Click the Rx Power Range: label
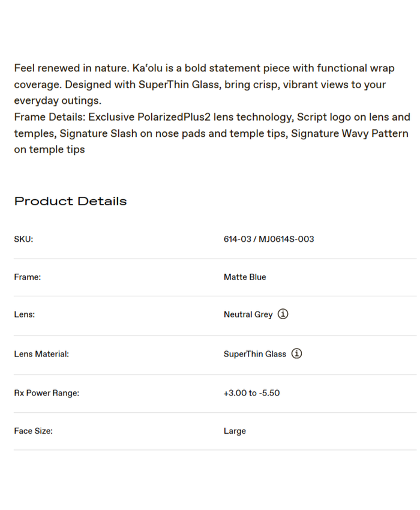The width and height of the screenshot is (420, 510). point(46,394)
